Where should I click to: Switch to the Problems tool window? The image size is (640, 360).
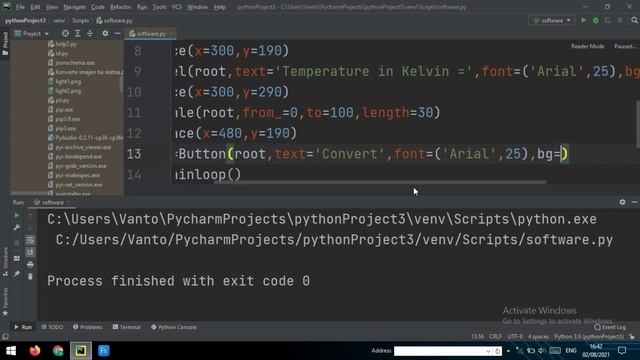88,327
